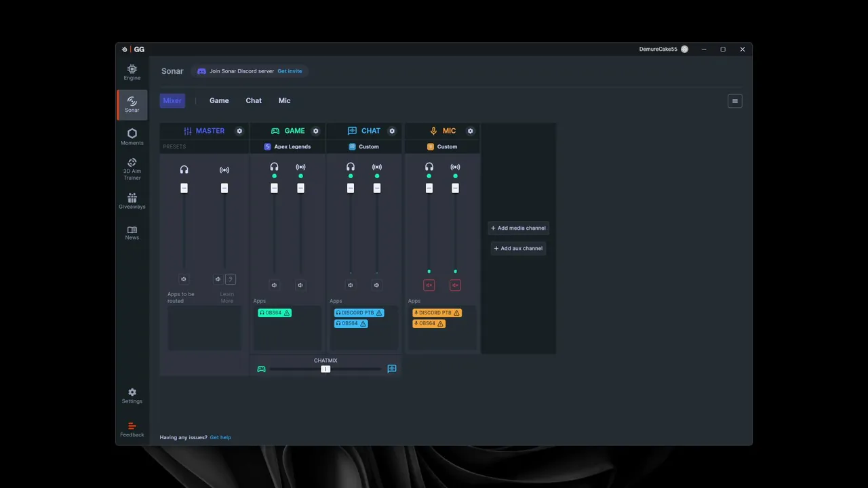This screenshot has height=488, width=868.
Task: Unmute the MIC streaming output
Action: [x=455, y=285]
